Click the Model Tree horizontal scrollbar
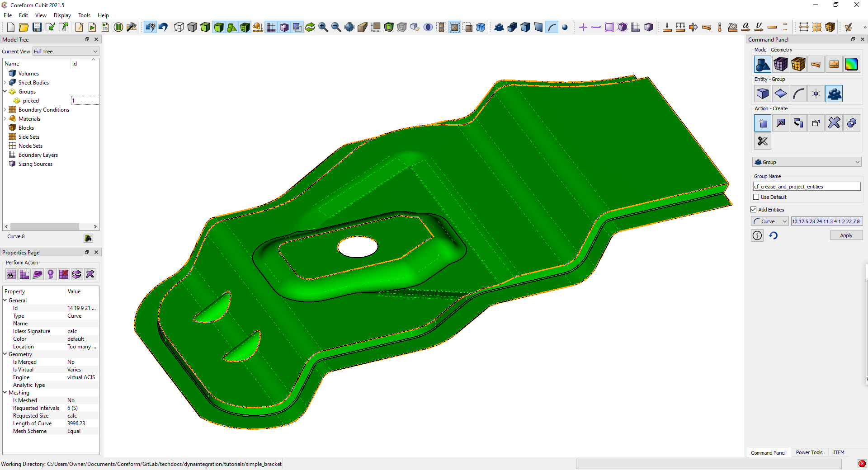The height and width of the screenshot is (470, 868). pyautogui.click(x=44, y=227)
